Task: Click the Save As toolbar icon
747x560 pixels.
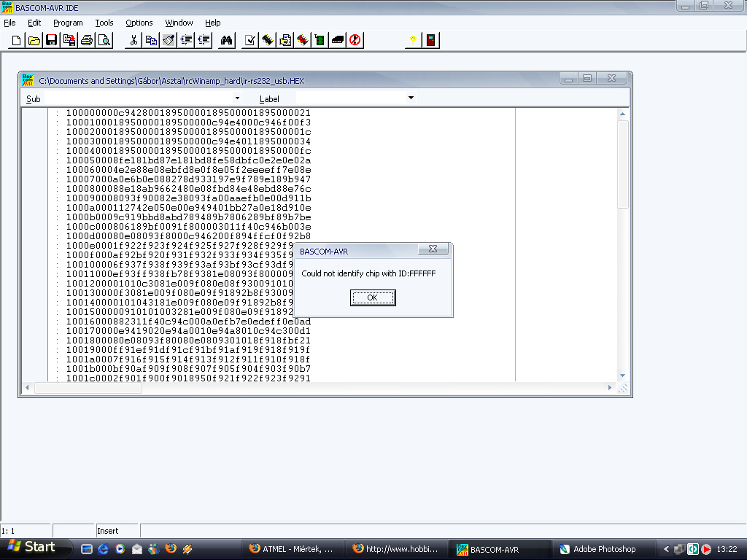Action: (69, 41)
